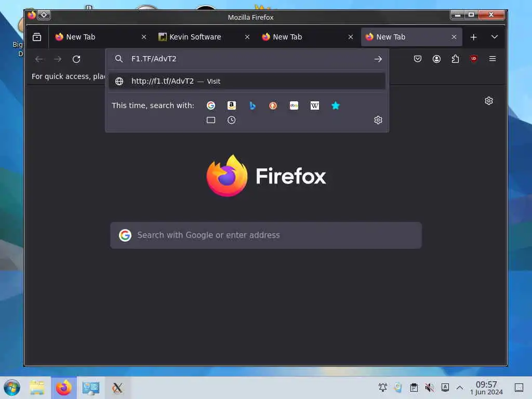The image size is (532, 399).
Task: Expand hidden system tray icons
Action: click(460, 388)
